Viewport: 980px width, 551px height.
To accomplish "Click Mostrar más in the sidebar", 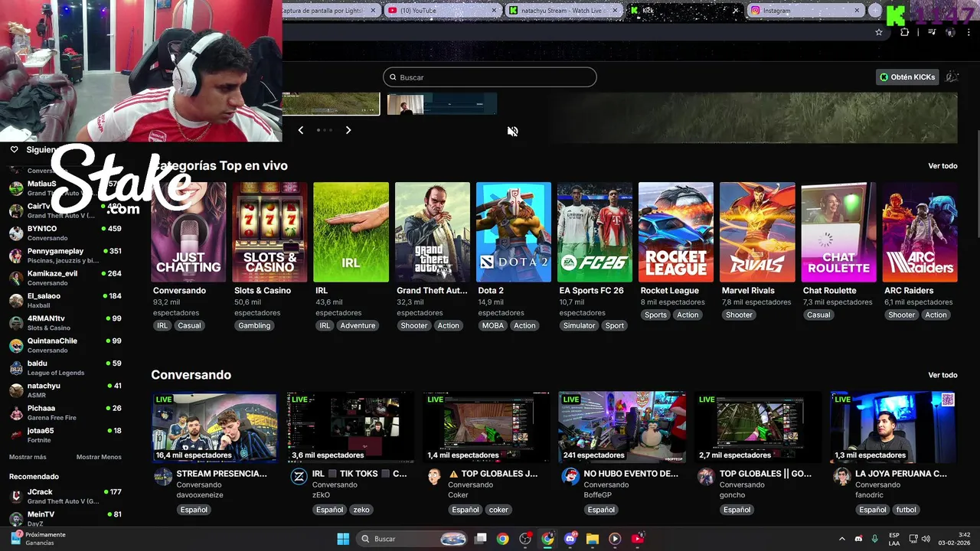I will point(28,457).
